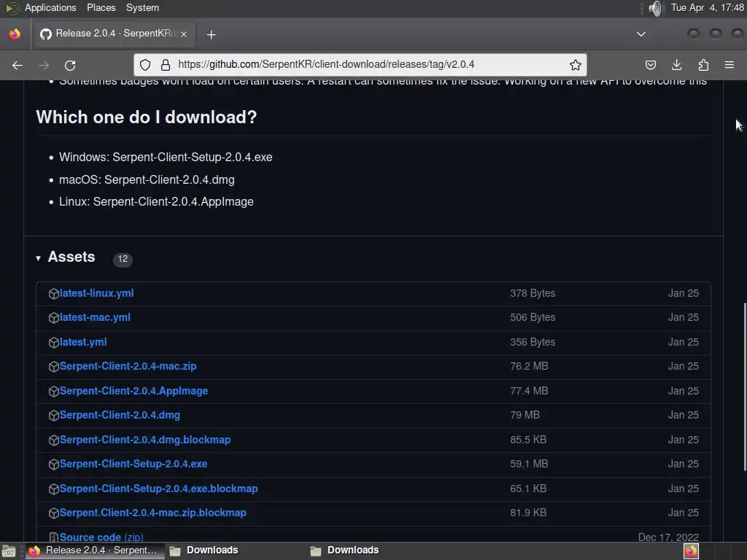The width and height of the screenshot is (747, 560).
Task: Click the date and time clock
Action: [708, 7]
